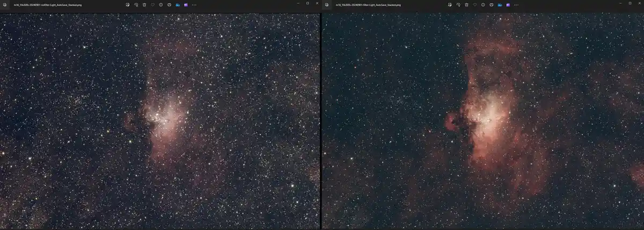
Task: Print the image from the nofilter window
Action: click(x=169, y=5)
